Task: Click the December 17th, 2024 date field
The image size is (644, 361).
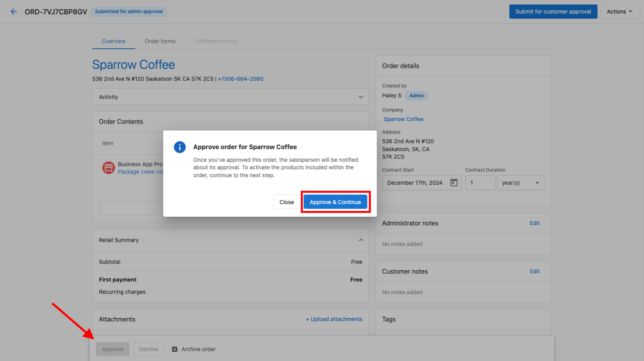Action: [422, 183]
